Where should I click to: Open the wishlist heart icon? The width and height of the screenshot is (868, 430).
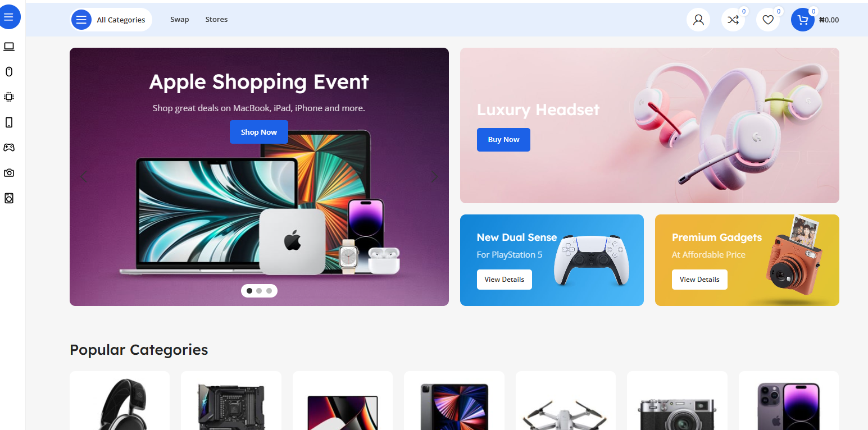click(768, 20)
